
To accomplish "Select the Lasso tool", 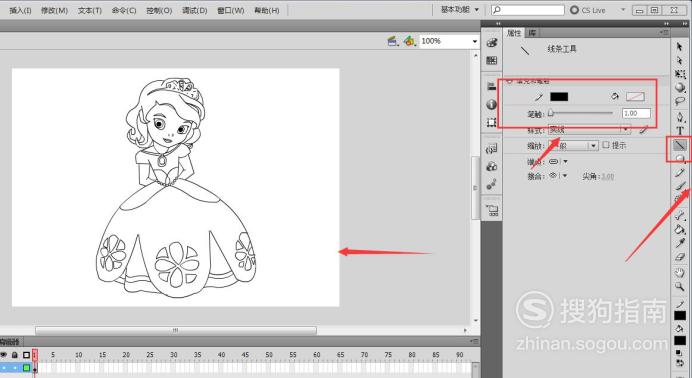I will point(680,101).
